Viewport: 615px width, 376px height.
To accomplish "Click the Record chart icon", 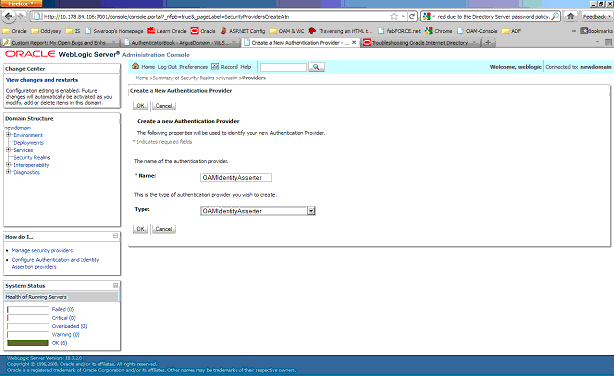I will [x=215, y=66].
